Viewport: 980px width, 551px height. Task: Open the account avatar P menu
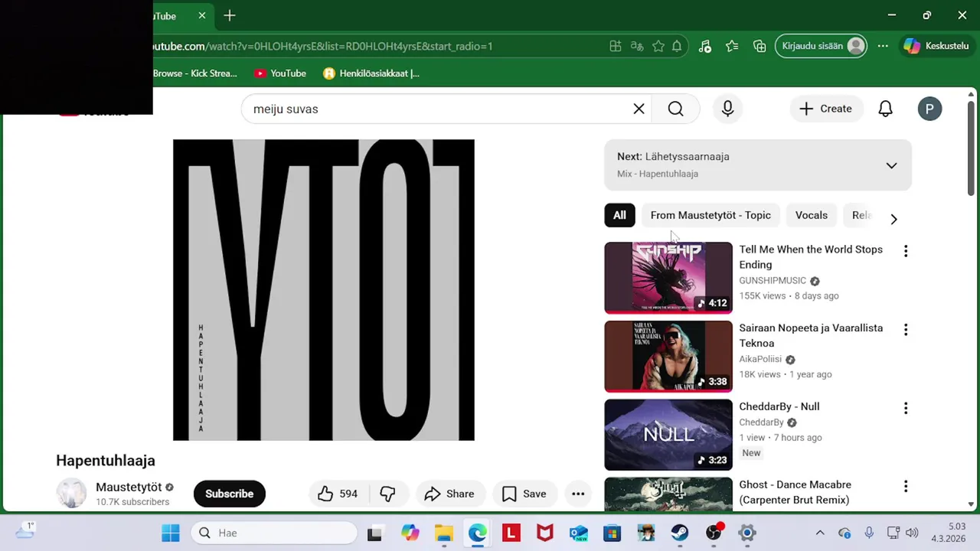click(929, 109)
